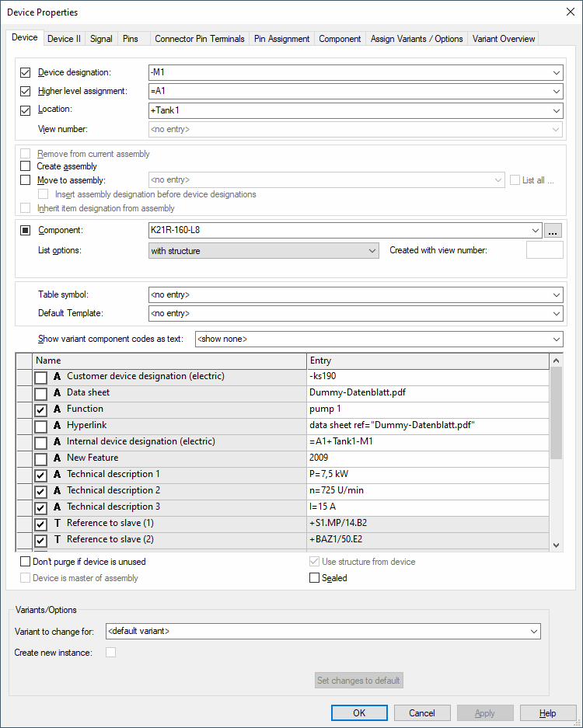Select the '+BAZ1/50.E2' slave reference entry
Screen dimensions: 583x728
pos(428,539)
